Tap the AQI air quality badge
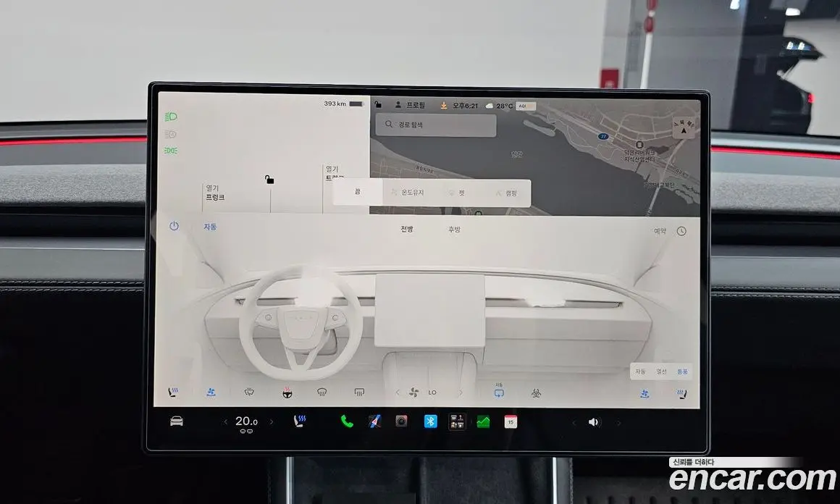The image size is (840, 504). point(526,106)
